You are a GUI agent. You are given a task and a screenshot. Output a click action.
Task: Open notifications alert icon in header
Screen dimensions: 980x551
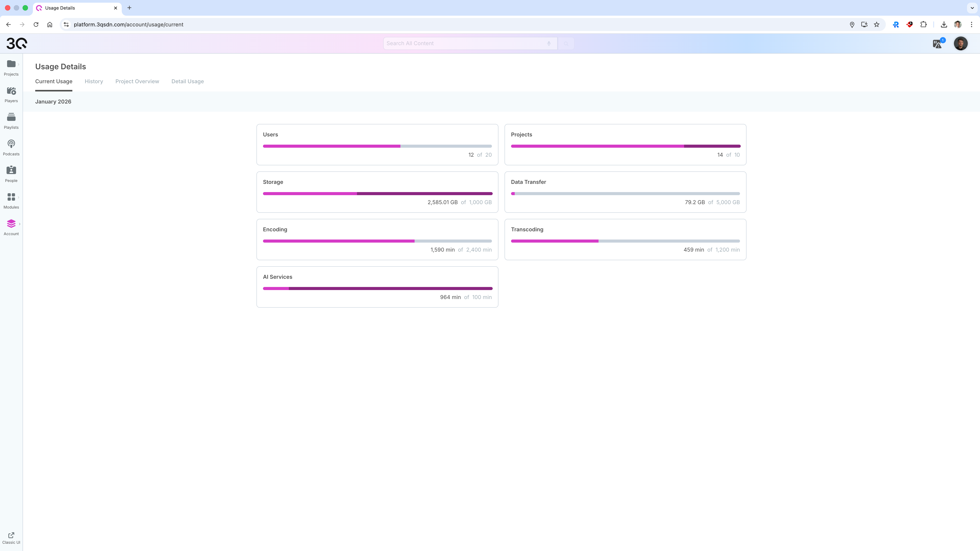pos(938,44)
